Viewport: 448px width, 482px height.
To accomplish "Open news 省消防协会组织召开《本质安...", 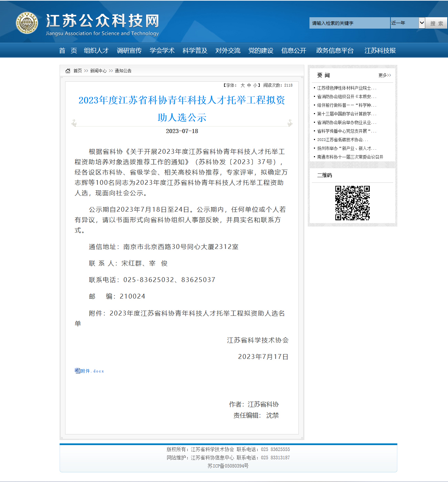I will coord(347,97).
